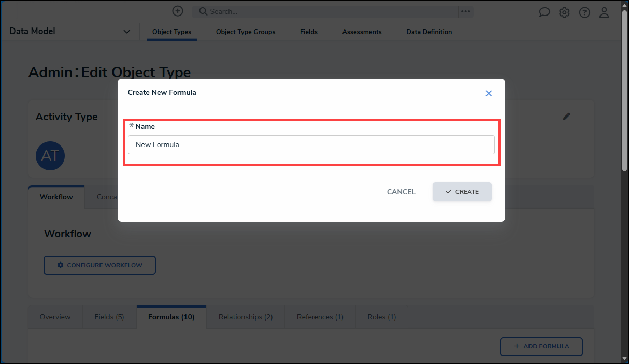This screenshot has width=629, height=364.
Task: Expand the Data Model dropdown
Action: (127, 32)
